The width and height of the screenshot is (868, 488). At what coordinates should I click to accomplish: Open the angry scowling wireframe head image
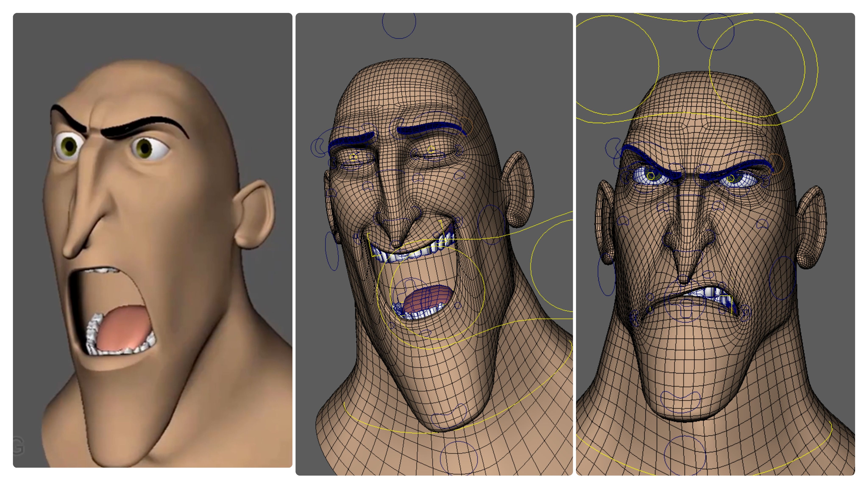715,244
